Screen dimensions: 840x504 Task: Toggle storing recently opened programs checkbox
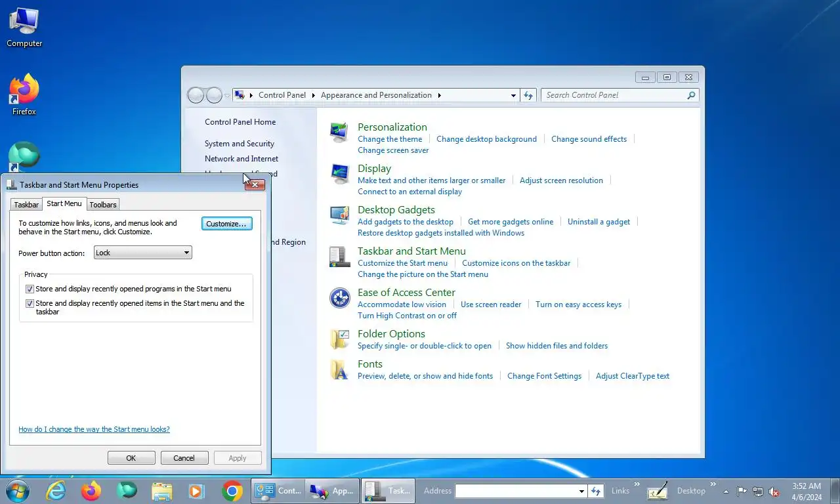[30, 289]
